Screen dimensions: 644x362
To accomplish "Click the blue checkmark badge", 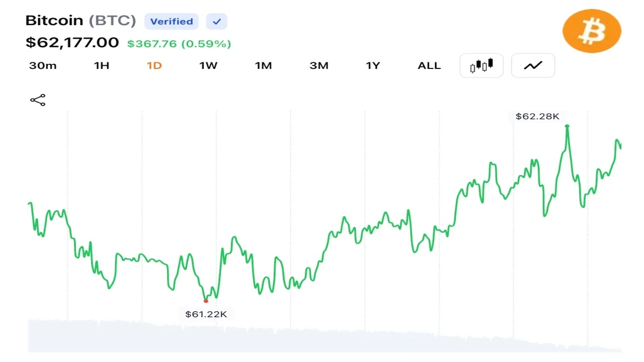I will (216, 22).
